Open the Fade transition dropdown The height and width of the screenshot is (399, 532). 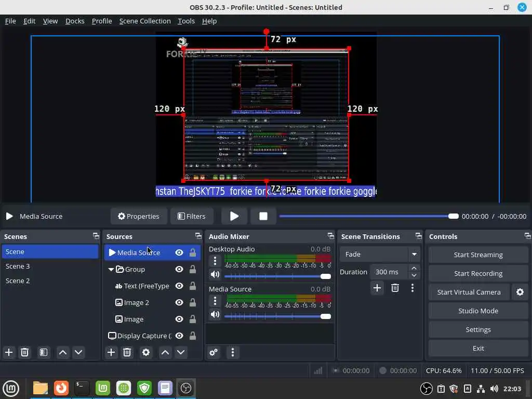[x=380, y=254]
